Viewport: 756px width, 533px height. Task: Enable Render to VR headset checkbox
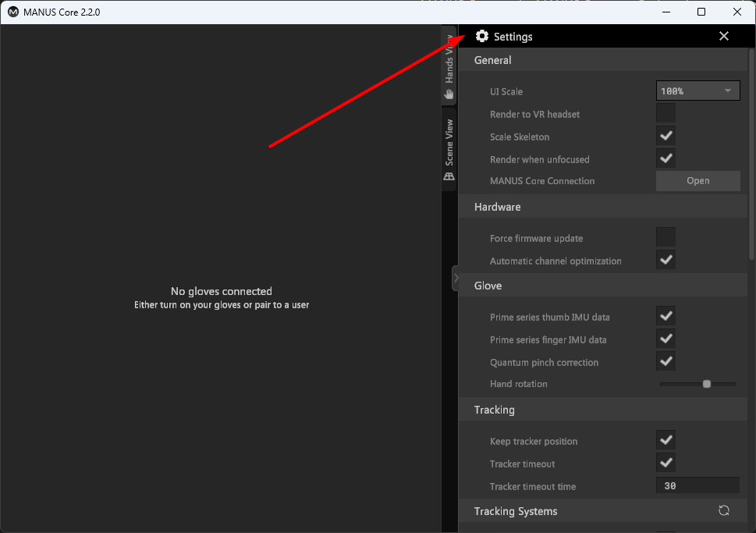665,114
